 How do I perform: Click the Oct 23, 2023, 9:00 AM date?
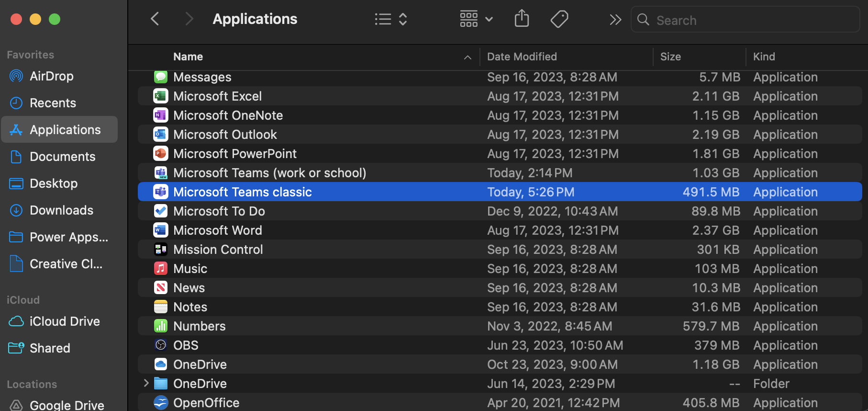pyautogui.click(x=552, y=365)
